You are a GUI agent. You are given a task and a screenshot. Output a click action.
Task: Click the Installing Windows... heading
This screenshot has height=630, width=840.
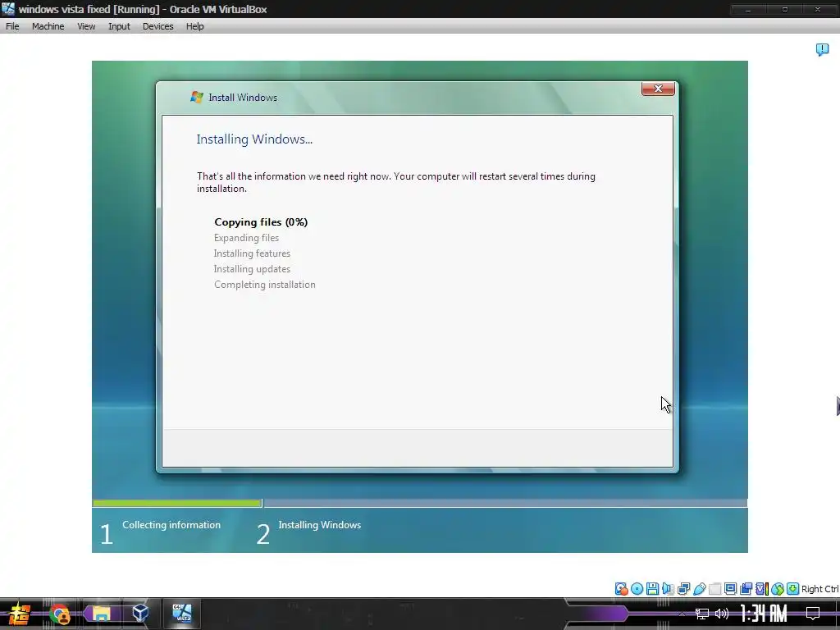254,139
